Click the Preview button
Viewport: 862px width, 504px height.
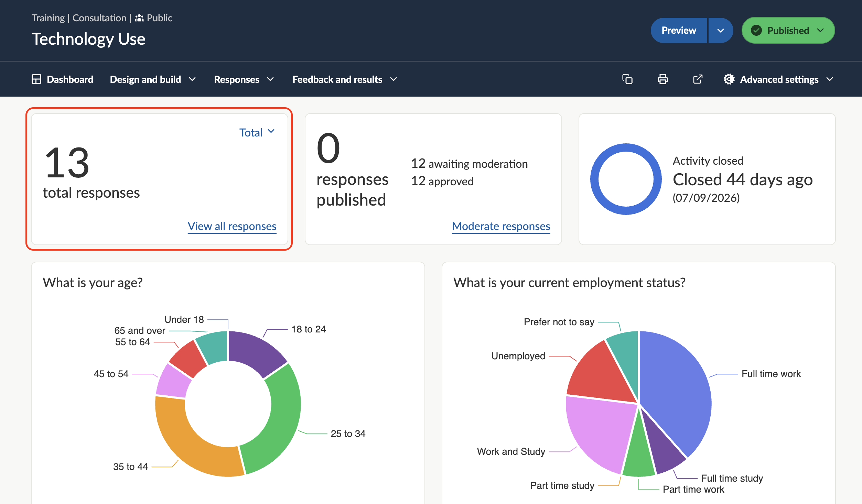point(679,31)
